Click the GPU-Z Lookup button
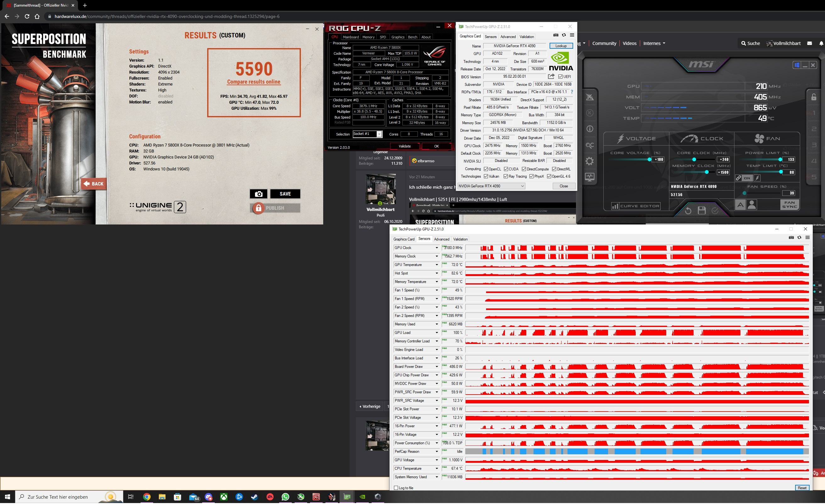Image resolution: width=825 pixels, height=504 pixels. [561, 46]
